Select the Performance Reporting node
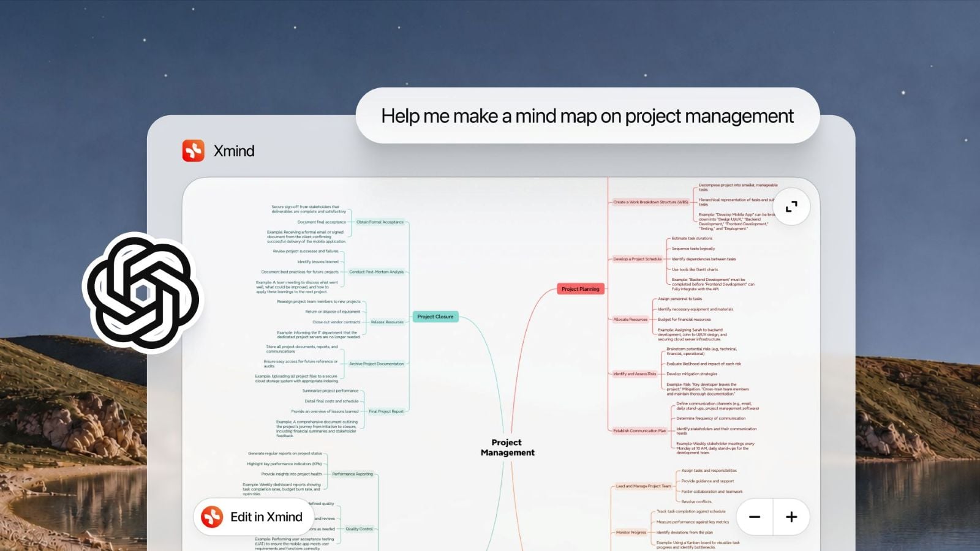This screenshot has height=551, width=980. [x=352, y=474]
